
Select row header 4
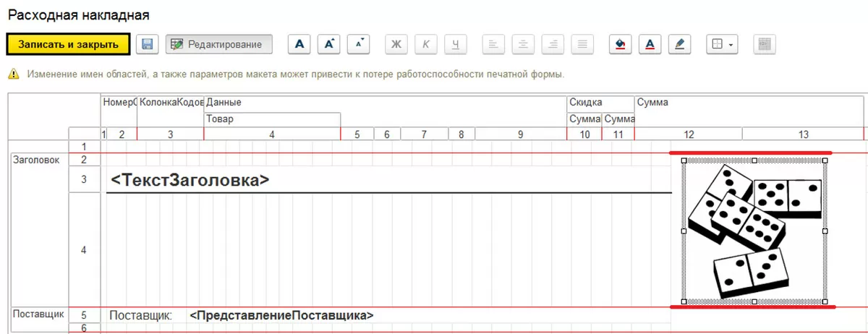84,250
